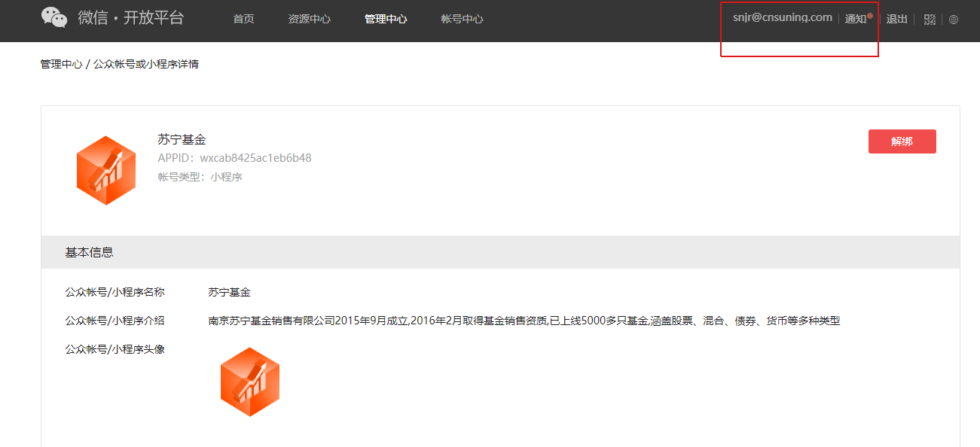The height and width of the screenshot is (447, 980).
Task: Open the QR code icon in header
Action: point(930,19)
